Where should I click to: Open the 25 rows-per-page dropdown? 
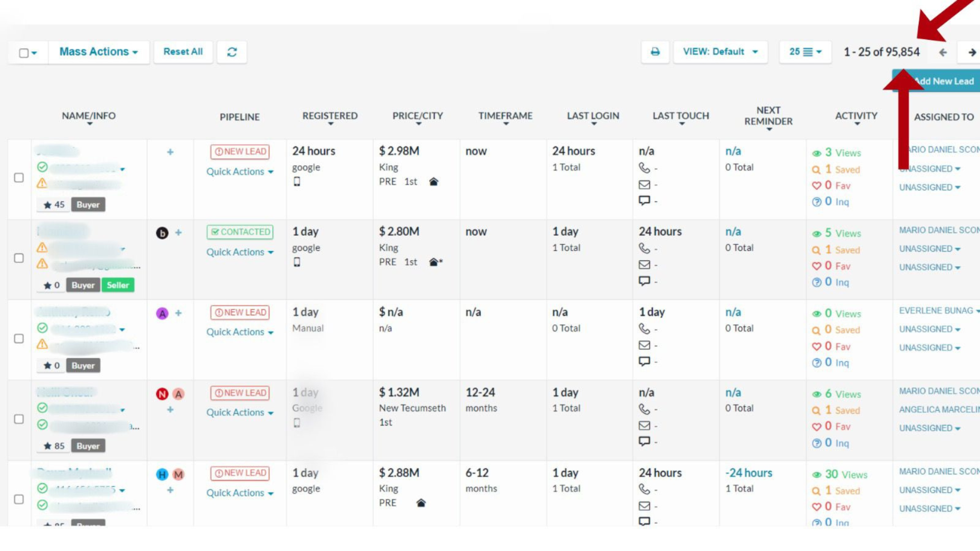(805, 52)
